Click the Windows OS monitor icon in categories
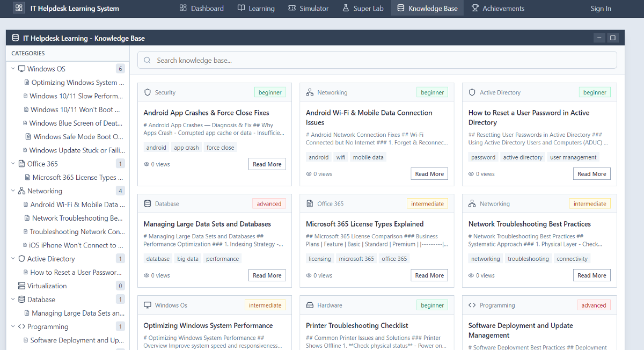The width and height of the screenshot is (644, 350). tap(21, 69)
